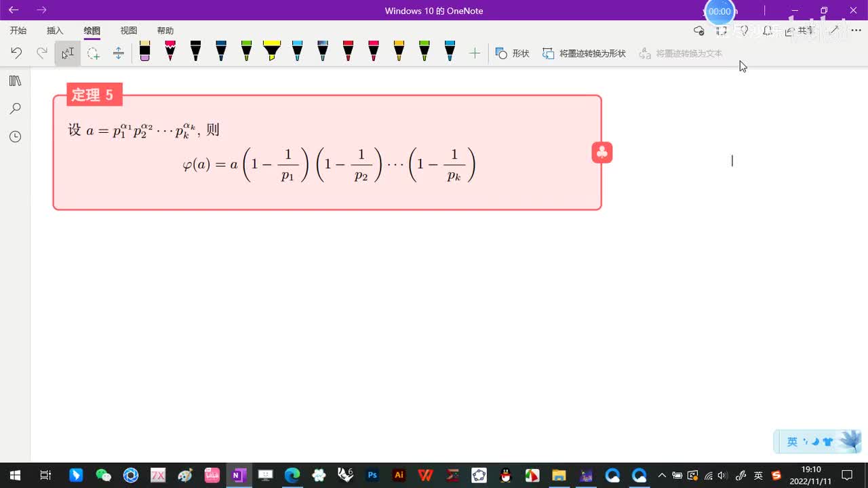Screen dimensions: 868x488
Task: Select the 定理 5 heading label
Action: point(94,95)
